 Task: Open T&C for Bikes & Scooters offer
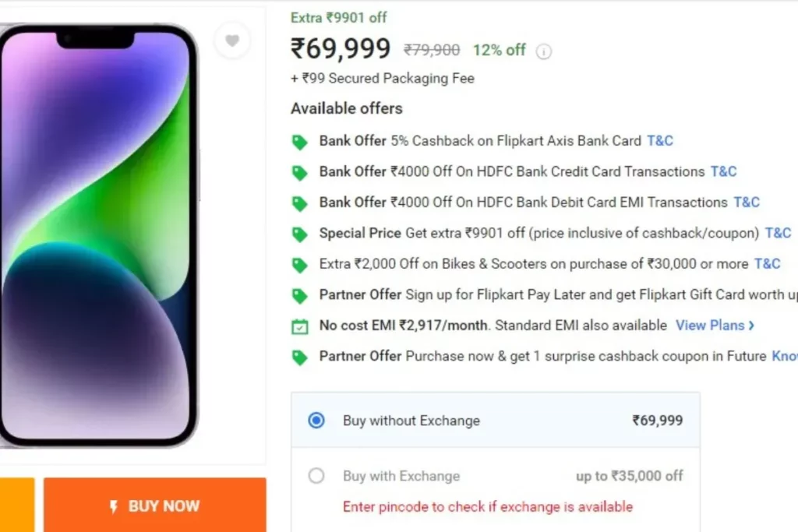coord(767,264)
